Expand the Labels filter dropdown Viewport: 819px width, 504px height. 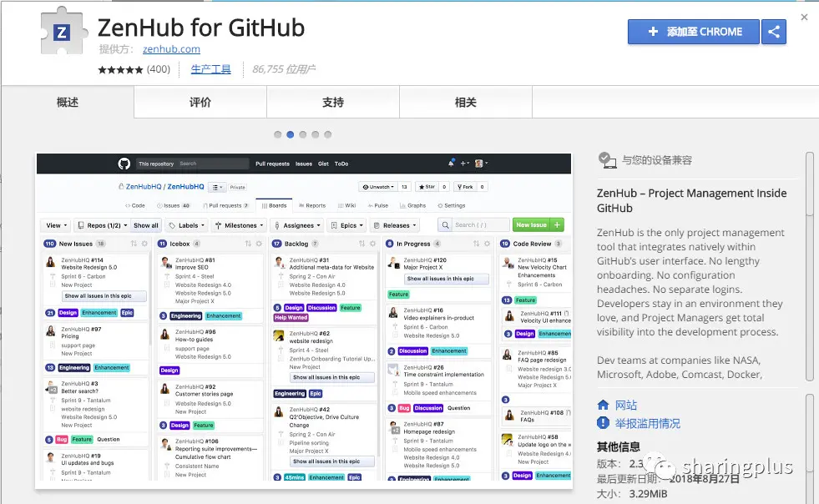click(x=187, y=225)
